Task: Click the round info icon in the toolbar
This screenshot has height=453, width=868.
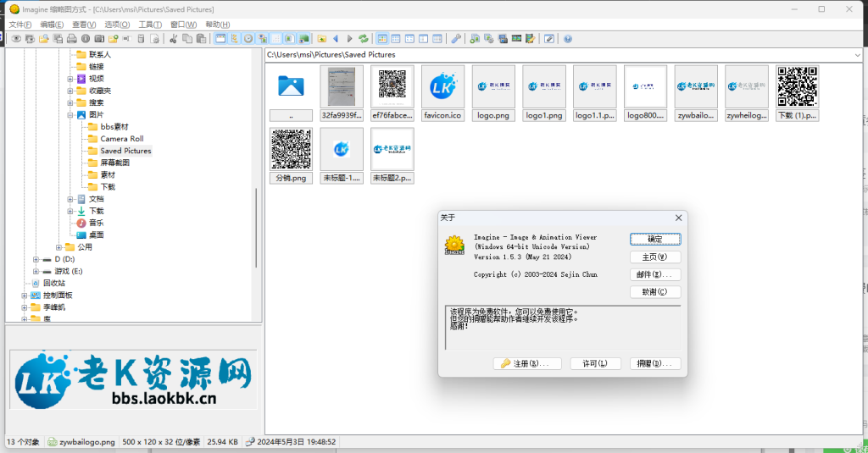Action: coord(86,39)
